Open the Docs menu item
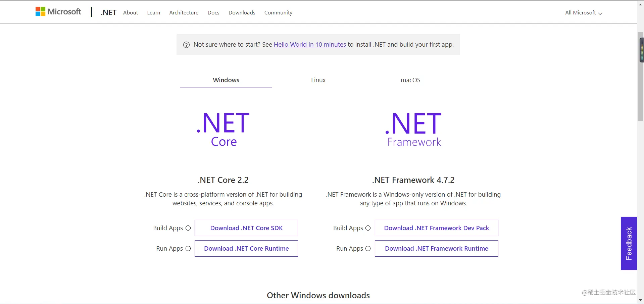The height and width of the screenshot is (304, 644). tap(213, 12)
